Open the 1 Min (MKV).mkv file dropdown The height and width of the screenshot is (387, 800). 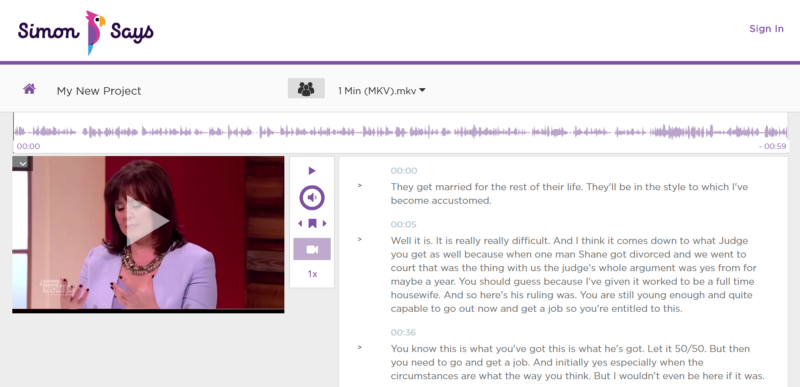click(x=382, y=91)
